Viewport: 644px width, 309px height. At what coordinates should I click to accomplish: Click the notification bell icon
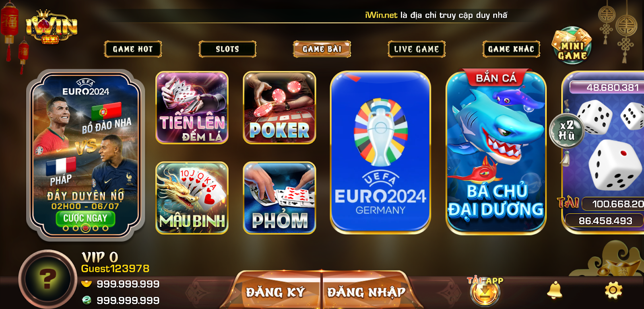click(x=554, y=290)
